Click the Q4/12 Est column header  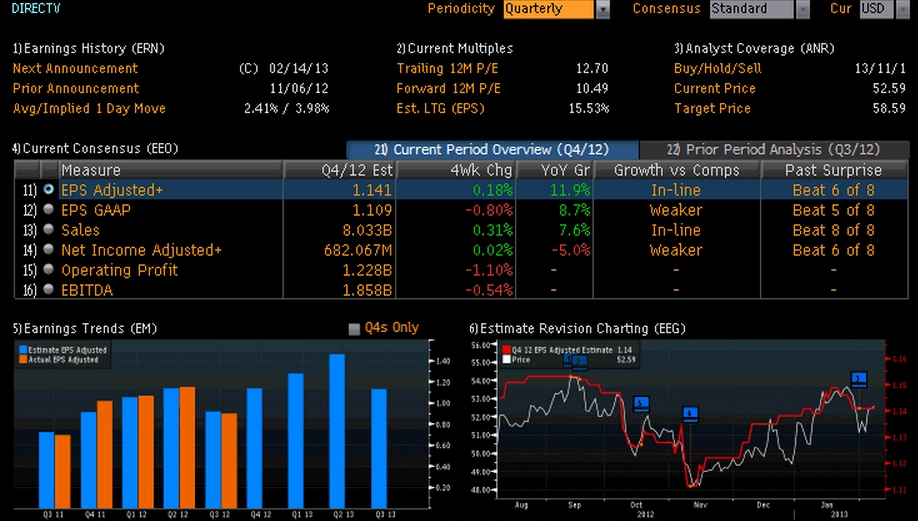(340, 170)
